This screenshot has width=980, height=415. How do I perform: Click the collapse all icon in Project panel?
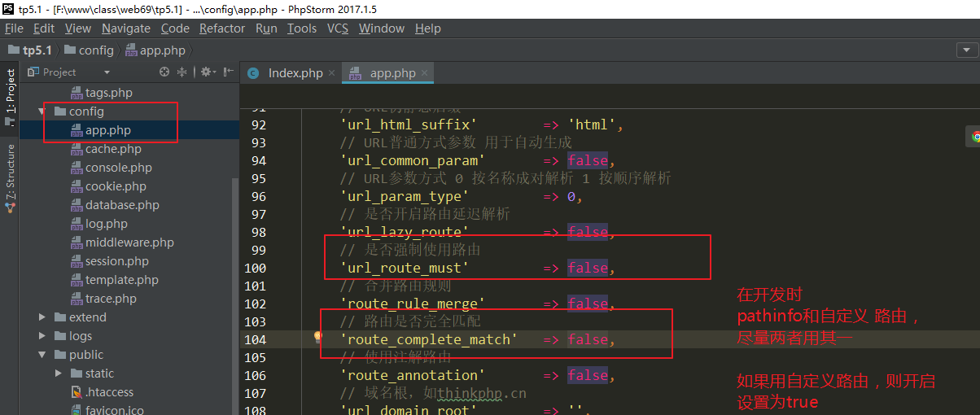(x=182, y=72)
